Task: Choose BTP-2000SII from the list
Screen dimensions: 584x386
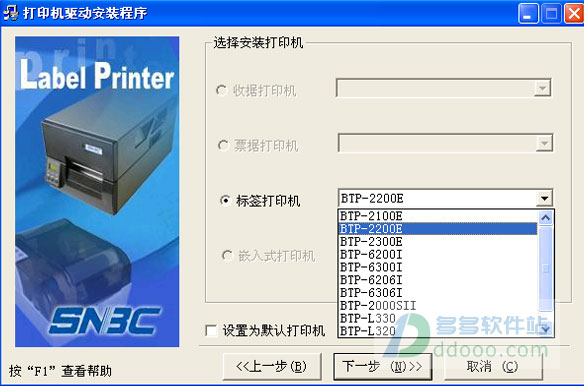Action: coord(437,306)
